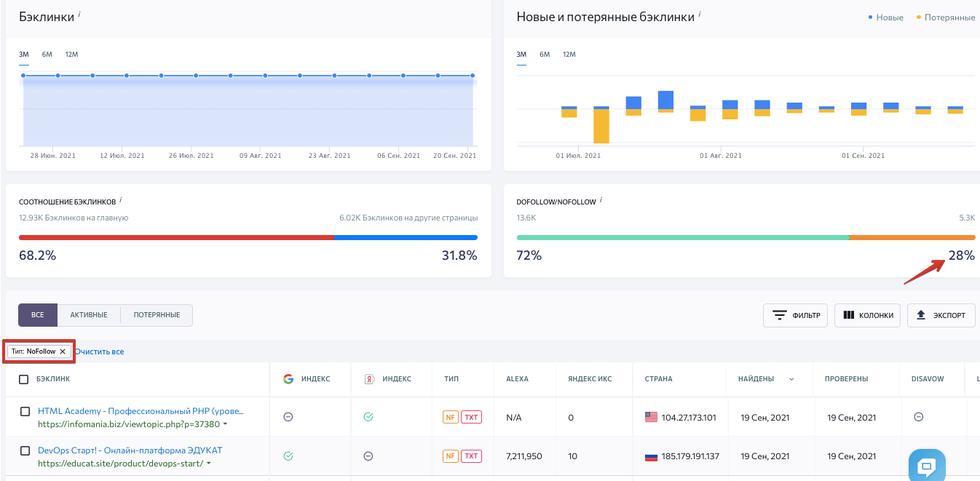Click info icon next to DOFOLLOW/NOFOLLOW
Screen dimensions: 980x481
pos(601,199)
